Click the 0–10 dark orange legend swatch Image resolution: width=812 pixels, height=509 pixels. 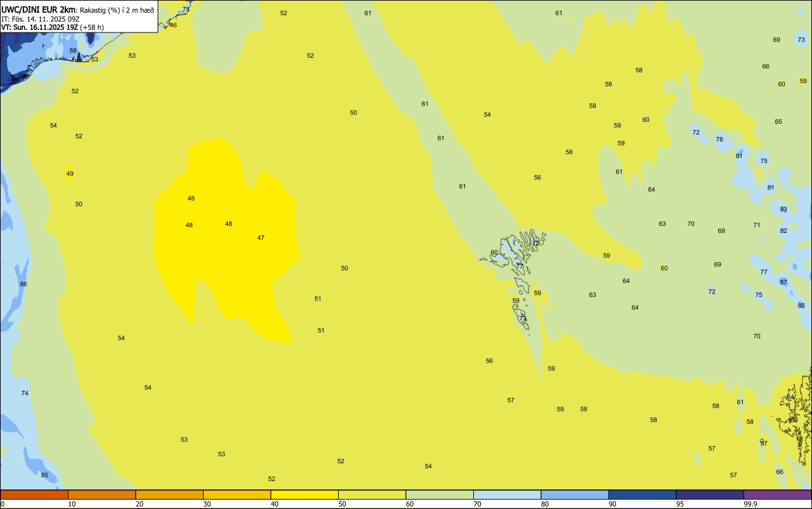tap(34, 494)
